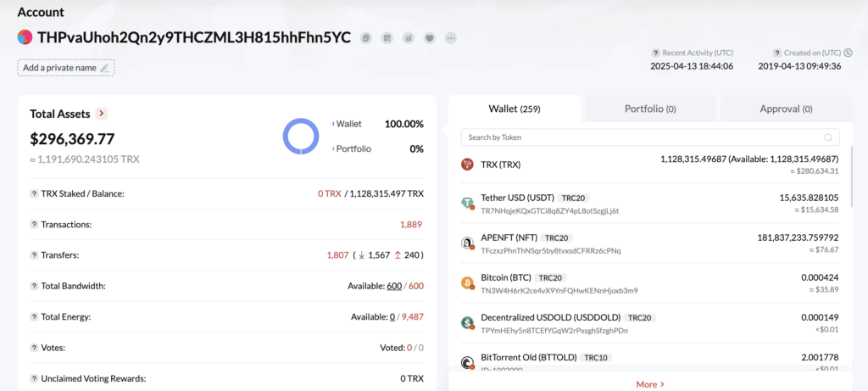
Task: Click help icon next to Votes
Action: [x=34, y=348]
